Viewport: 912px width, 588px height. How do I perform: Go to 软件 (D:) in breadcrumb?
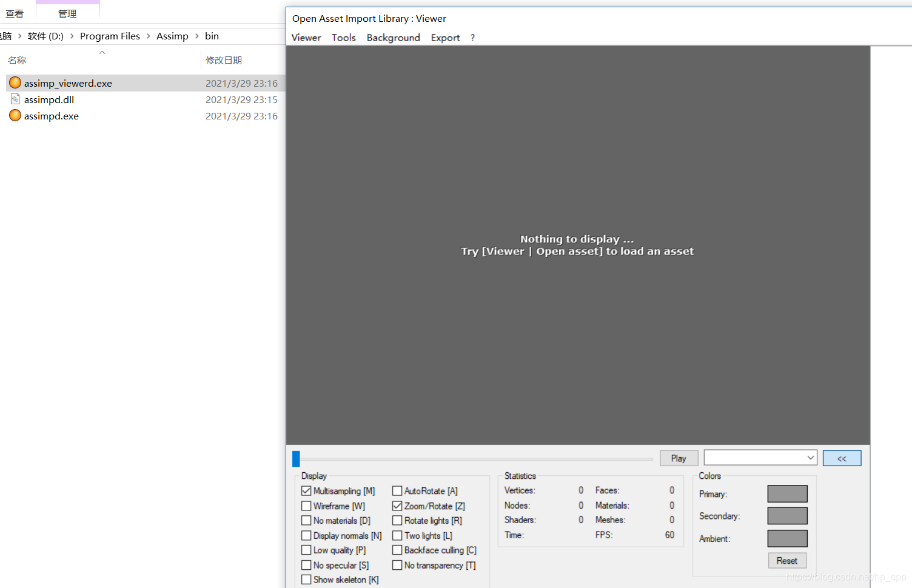point(45,36)
